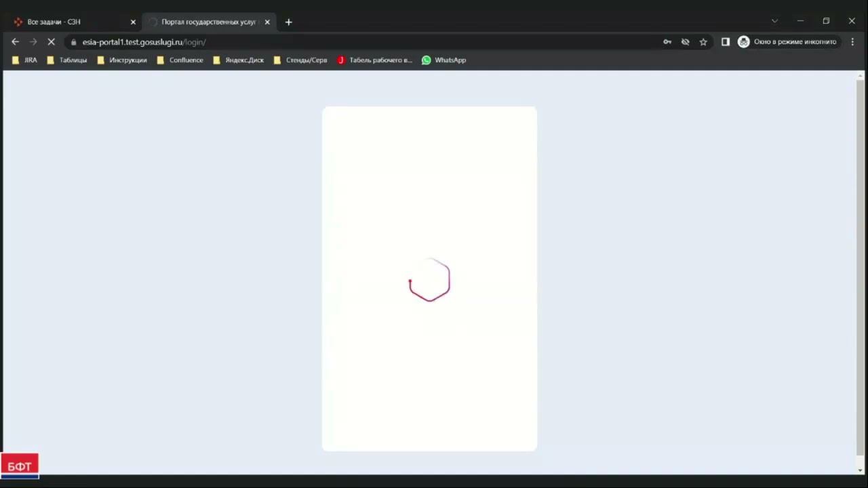Switch to the "Портал государственных услуг" tab
The height and width of the screenshot is (488, 868).
tap(210, 22)
